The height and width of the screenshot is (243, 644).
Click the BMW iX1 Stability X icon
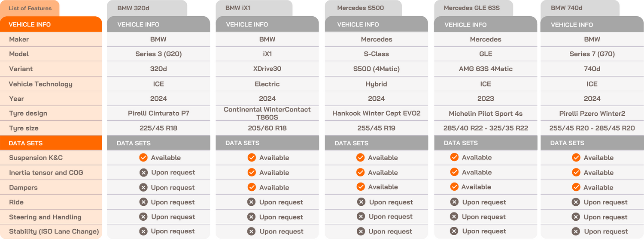252,231
